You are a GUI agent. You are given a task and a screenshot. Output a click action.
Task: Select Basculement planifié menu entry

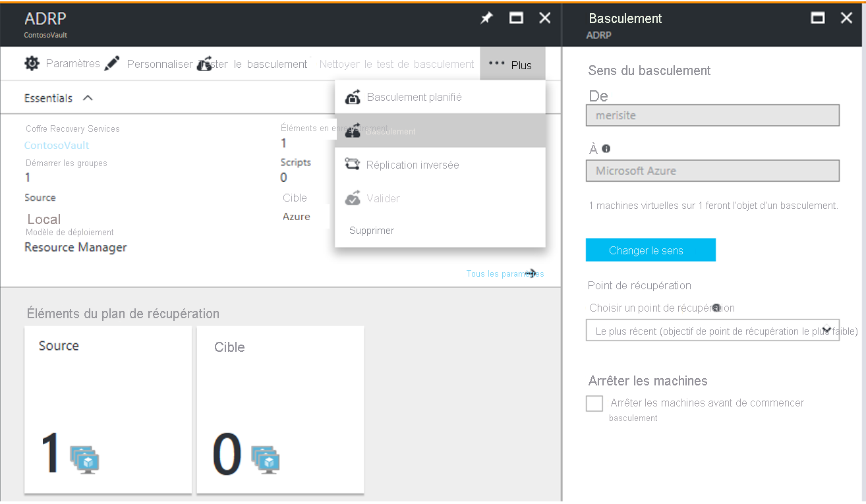440,97
